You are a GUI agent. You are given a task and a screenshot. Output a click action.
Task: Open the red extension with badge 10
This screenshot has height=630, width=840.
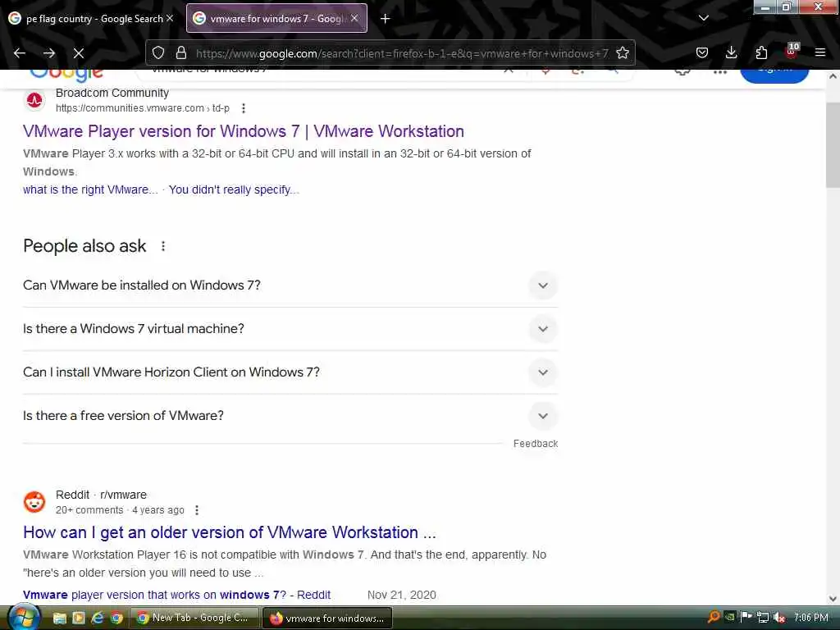[x=792, y=51]
